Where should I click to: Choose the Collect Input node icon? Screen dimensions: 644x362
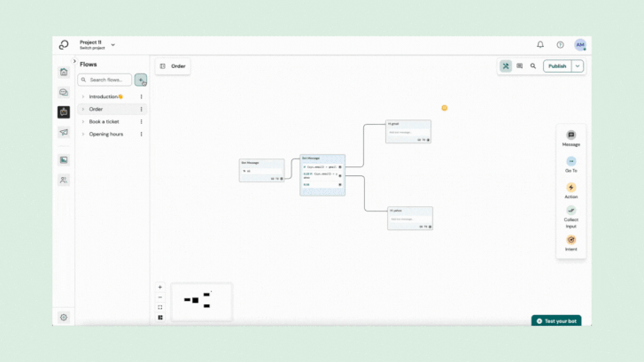click(x=570, y=212)
